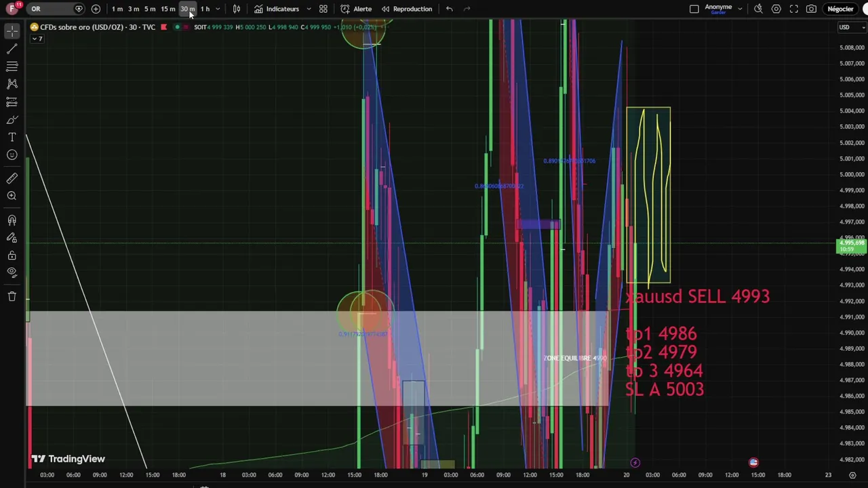Select the text annotation tool
This screenshot has height=488, width=868.
tap(12, 137)
